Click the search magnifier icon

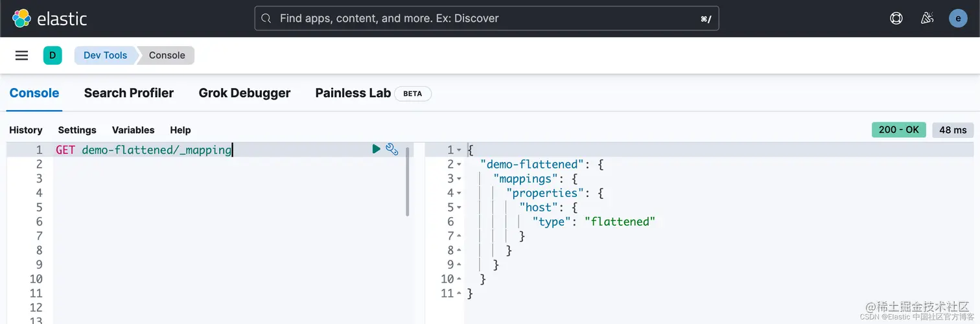point(266,19)
